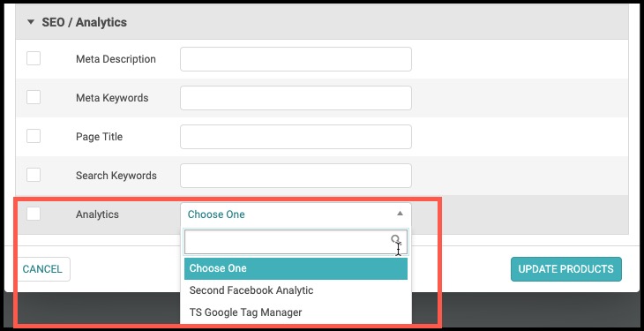This screenshot has width=644, height=331.
Task: Collapse the SEO / Analytics section triangle
Action: click(x=31, y=22)
